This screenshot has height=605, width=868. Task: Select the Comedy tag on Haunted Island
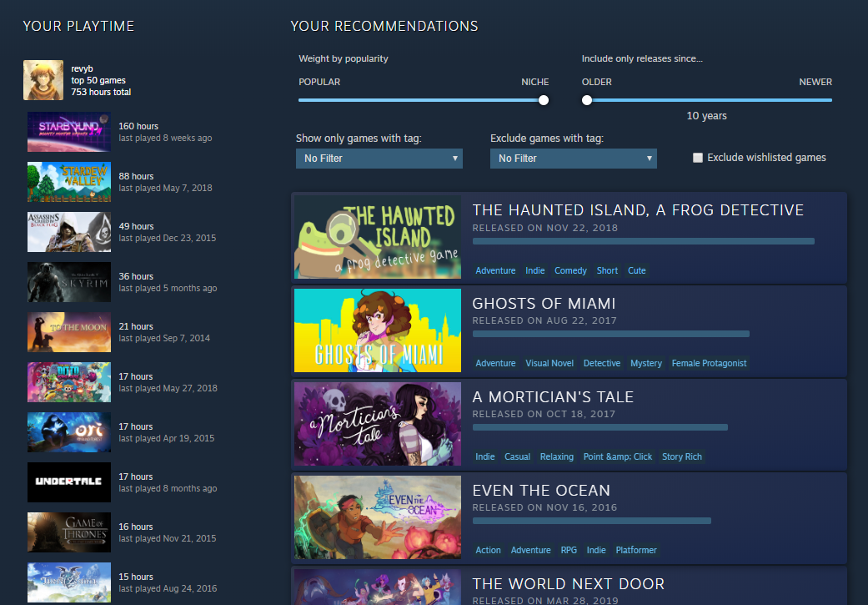point(570,270)
